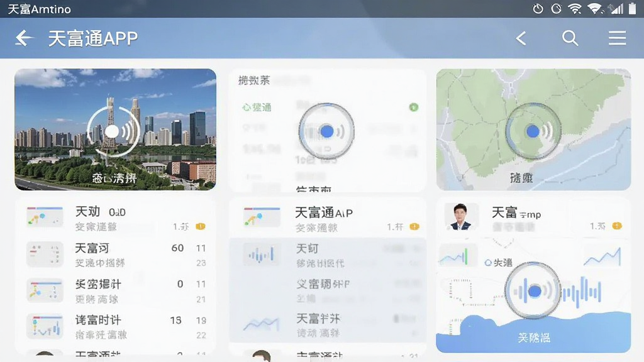Viewport: 644px width, 362px height.
Task: Open the thumbnail beside 天功
Action: 45,216
